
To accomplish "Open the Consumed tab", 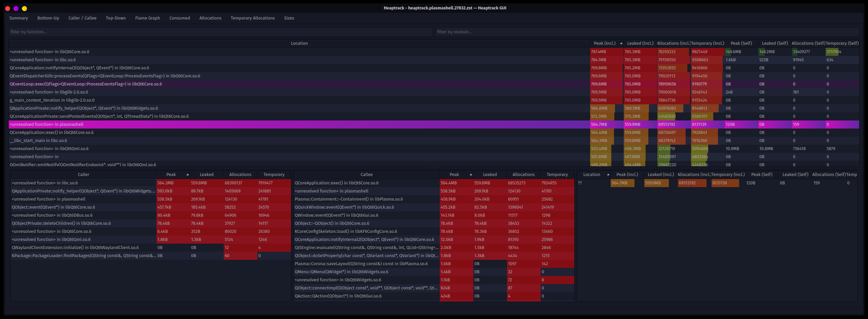I will pos(180,18).
